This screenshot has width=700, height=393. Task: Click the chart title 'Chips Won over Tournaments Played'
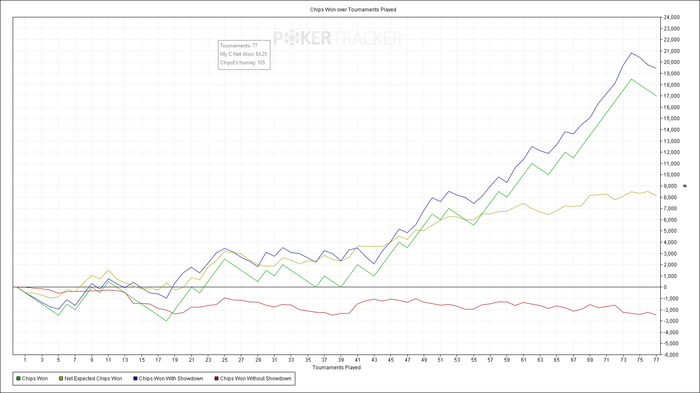(353, 9)
